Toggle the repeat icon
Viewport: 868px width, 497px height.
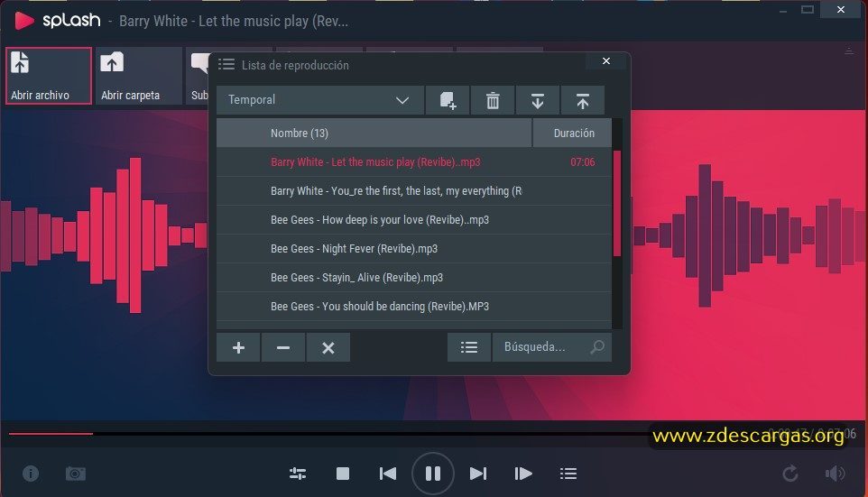790,474
